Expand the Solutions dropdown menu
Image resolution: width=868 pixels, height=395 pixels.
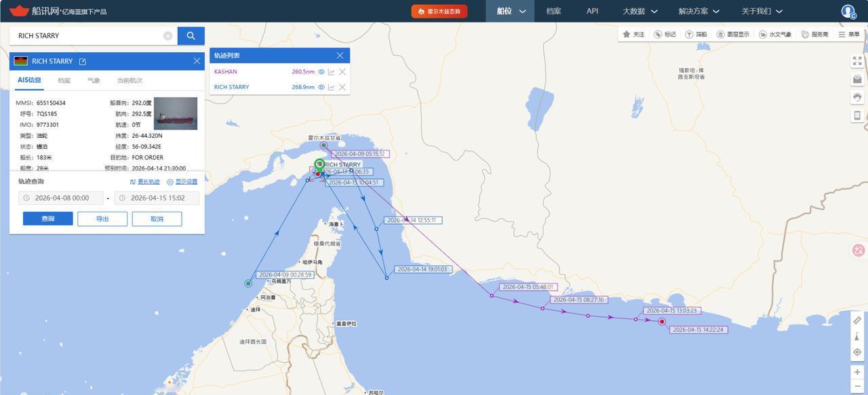tap(698, 11)
